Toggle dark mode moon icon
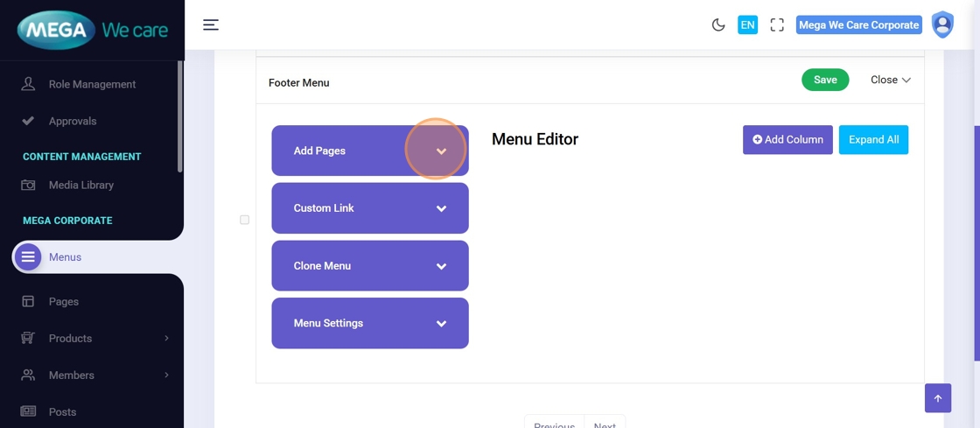980x428 pixels. pyautogui.click(x=718, y=25)
